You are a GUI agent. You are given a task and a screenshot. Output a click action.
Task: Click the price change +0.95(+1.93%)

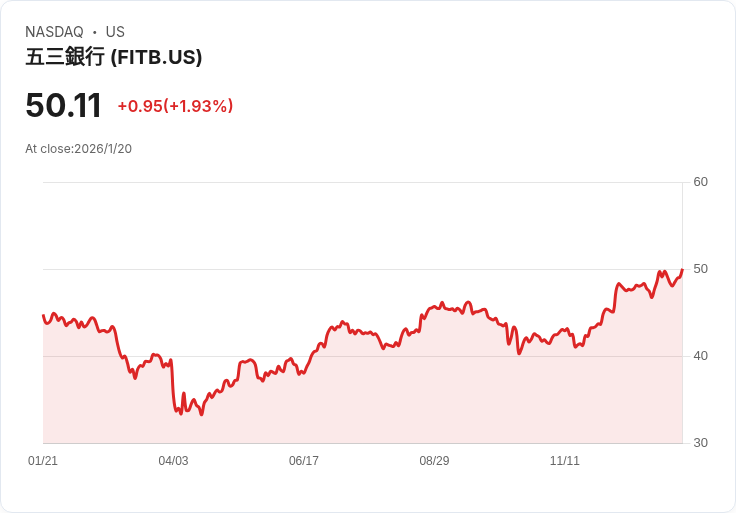pos(175,106)
